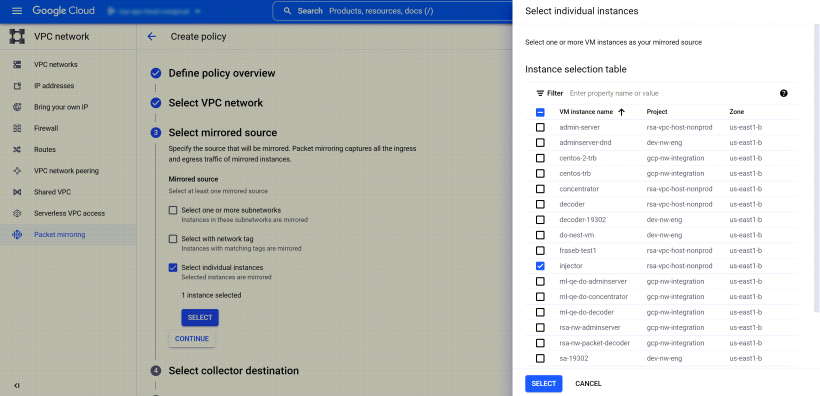Check the concentrator instance checkbox
This screenshot has height=396, width=820.
(x=540, y=189)
